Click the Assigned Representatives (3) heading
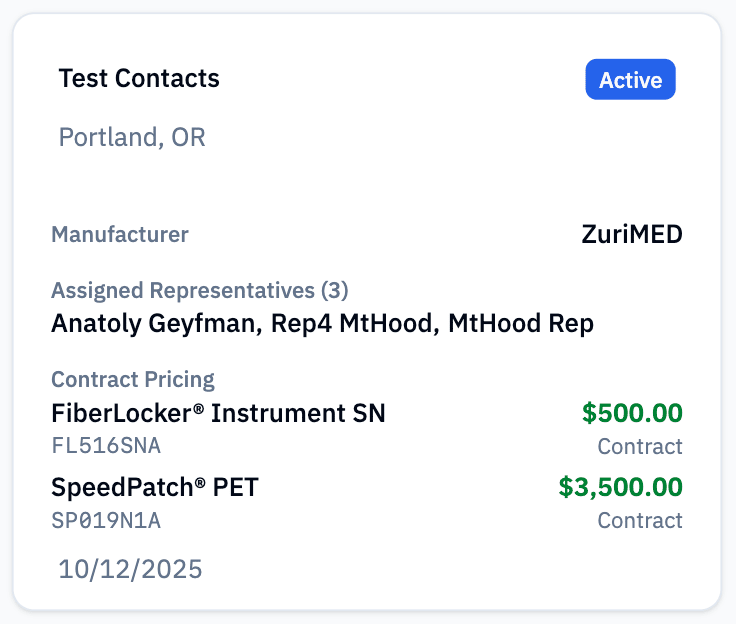Viewport: 736px width, 624px height. click(x=199, y=290)
